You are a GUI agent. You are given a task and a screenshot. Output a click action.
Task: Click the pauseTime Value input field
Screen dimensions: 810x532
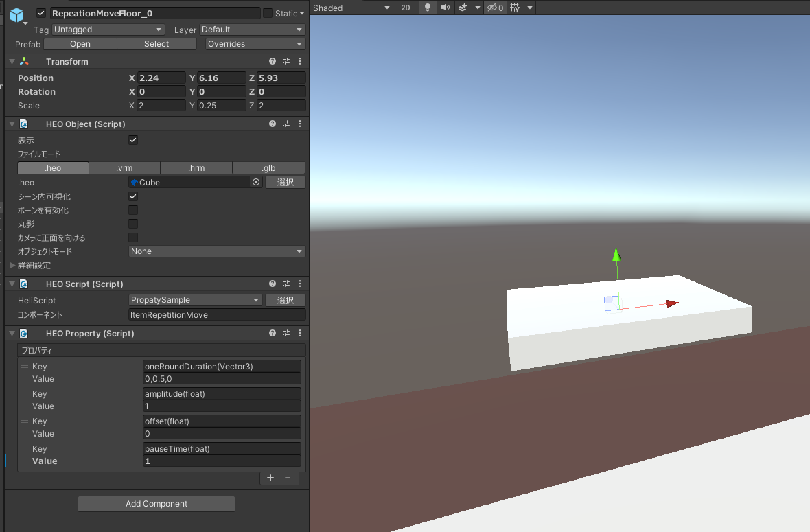[x=221, y=461]
